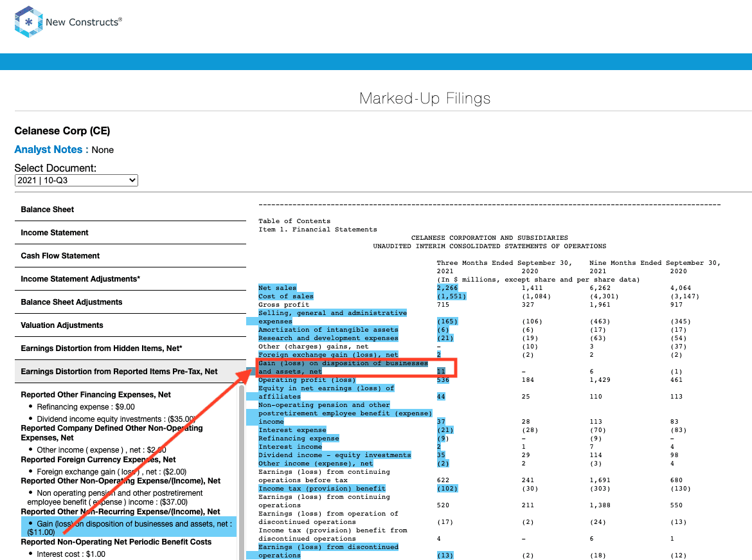Click Reported Foreign Currency Expenses heading

98,460
